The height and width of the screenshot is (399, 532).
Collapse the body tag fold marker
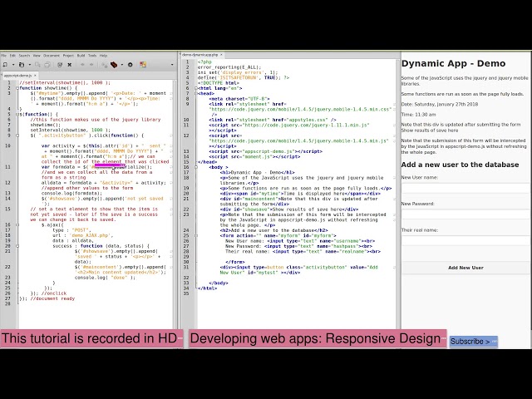196,167
